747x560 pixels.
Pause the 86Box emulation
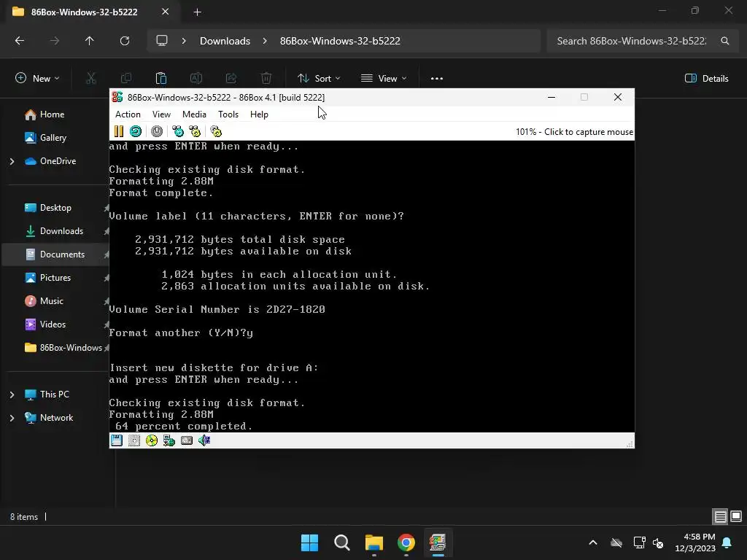[x=119, y=131]
